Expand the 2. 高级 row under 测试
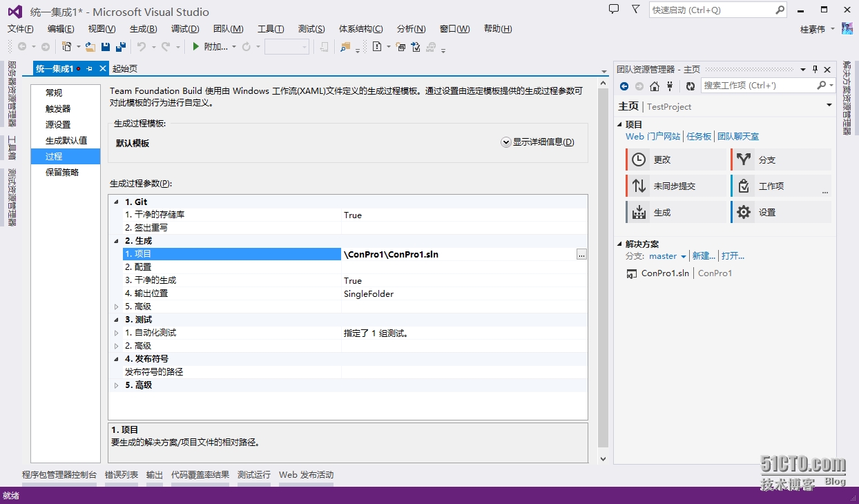 (117, 346)
